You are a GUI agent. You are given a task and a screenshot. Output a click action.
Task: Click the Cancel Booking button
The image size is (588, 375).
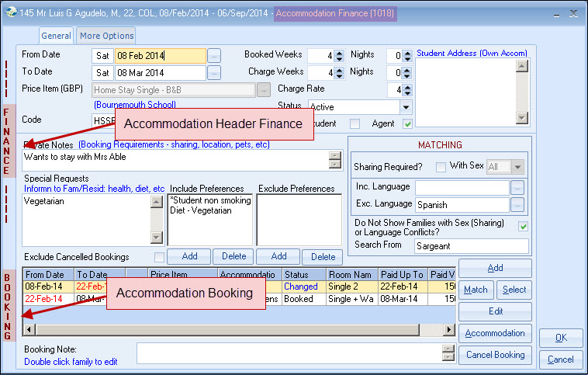tap(495, 355)
